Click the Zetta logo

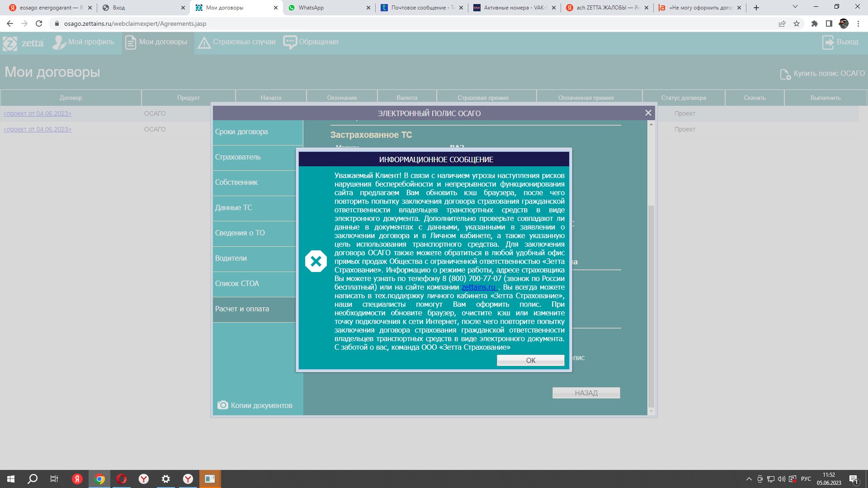(24, 43)
